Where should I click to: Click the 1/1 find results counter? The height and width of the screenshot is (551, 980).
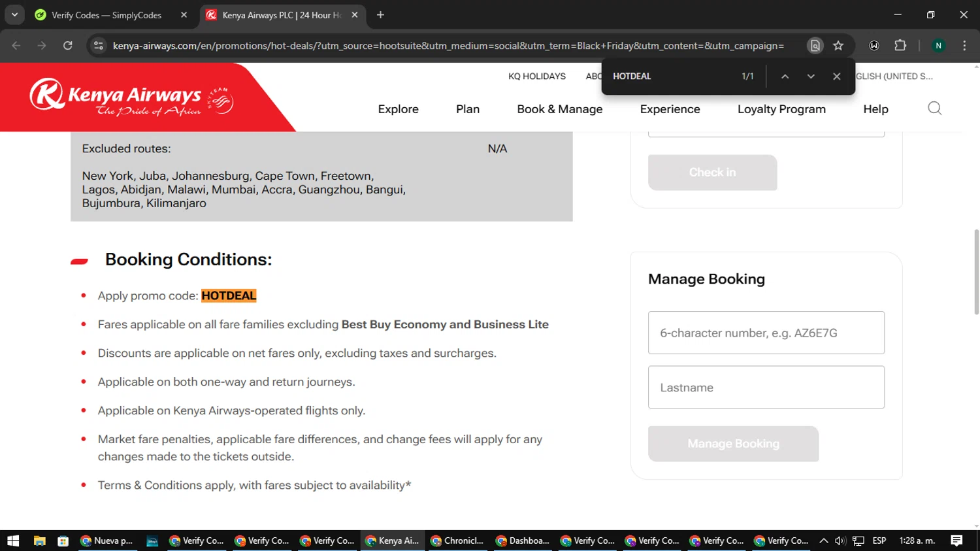(x=747, y=76)
